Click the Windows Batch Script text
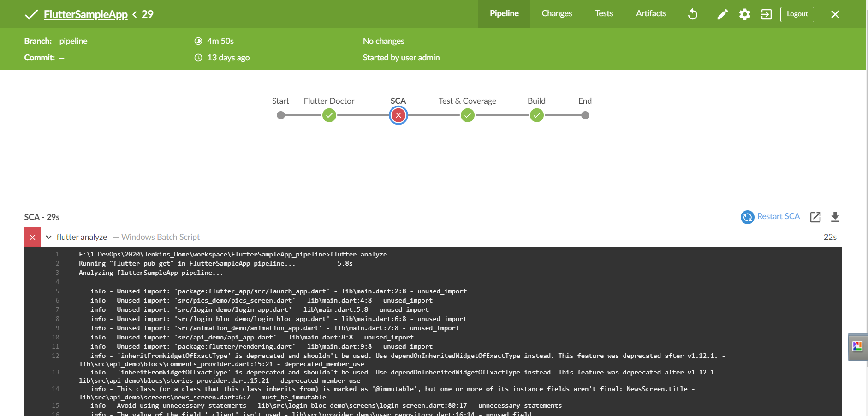 (x=161, y=237)
